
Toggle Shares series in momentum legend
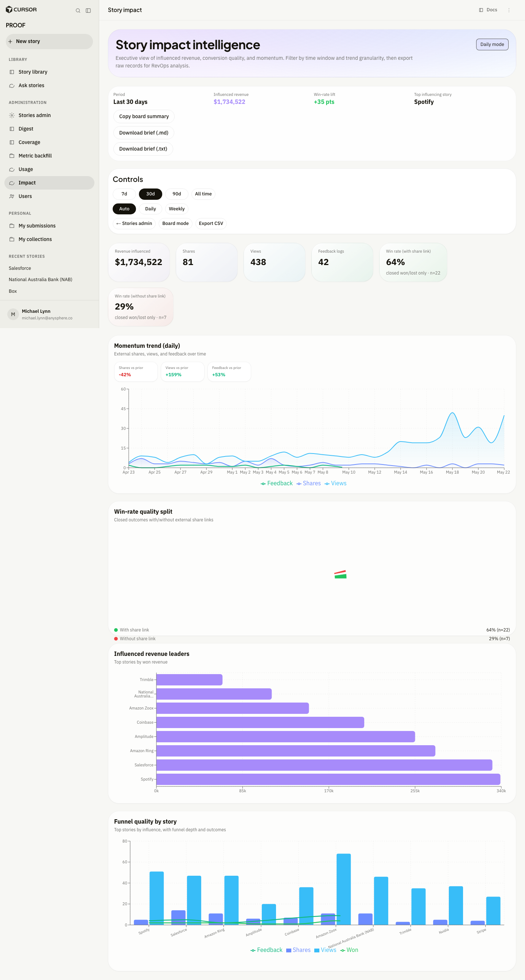308,483
